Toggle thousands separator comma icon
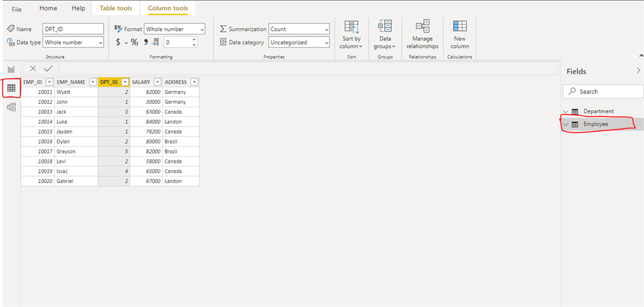Viewport: 644px width, 307px height. [x=145, y=42]
